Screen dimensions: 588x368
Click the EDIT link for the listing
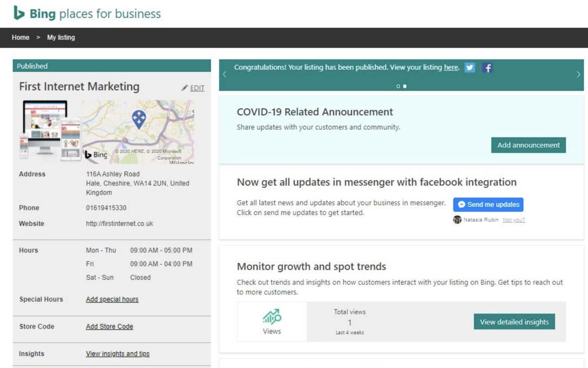[x=197, y=88]
